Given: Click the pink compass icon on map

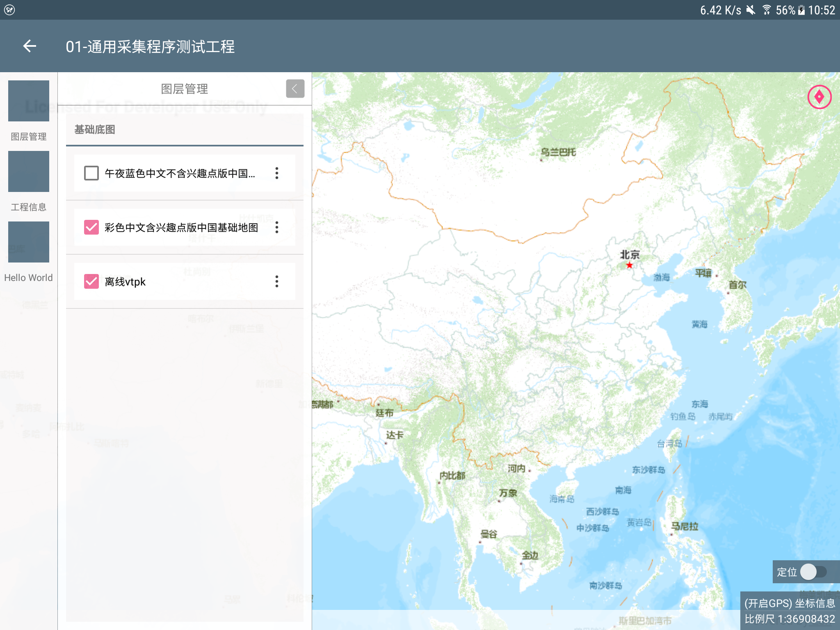Looking at the screenshot, I should (x=819, y=97).
